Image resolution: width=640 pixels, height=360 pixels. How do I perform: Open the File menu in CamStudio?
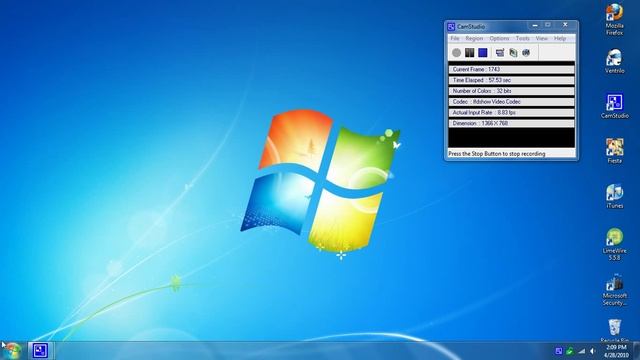pos(455,38)
